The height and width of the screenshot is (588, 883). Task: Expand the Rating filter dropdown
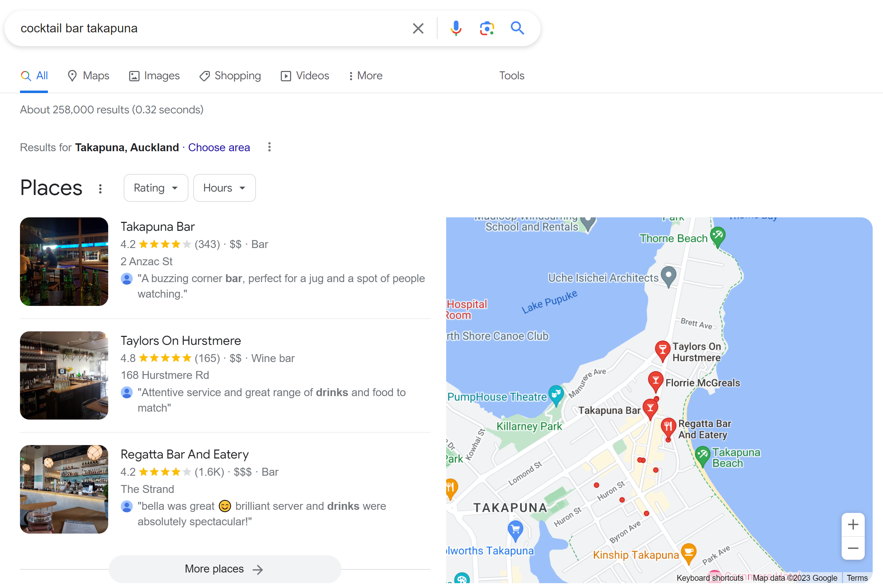coord(156,188)
